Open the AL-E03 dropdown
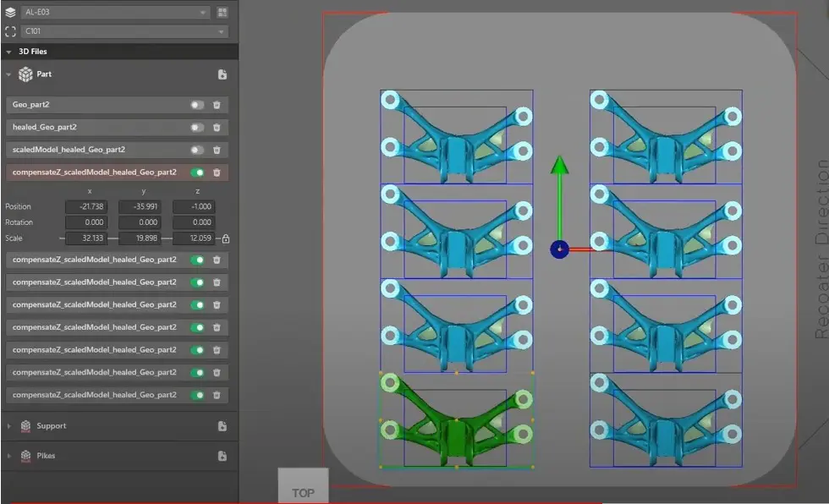829x504 pixels. (x=115, y=13)
